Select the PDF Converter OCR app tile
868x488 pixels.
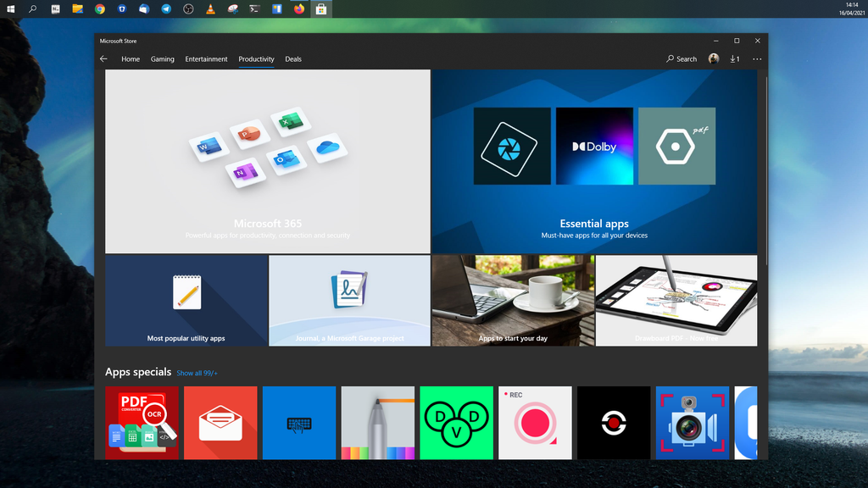click(142, 422)
